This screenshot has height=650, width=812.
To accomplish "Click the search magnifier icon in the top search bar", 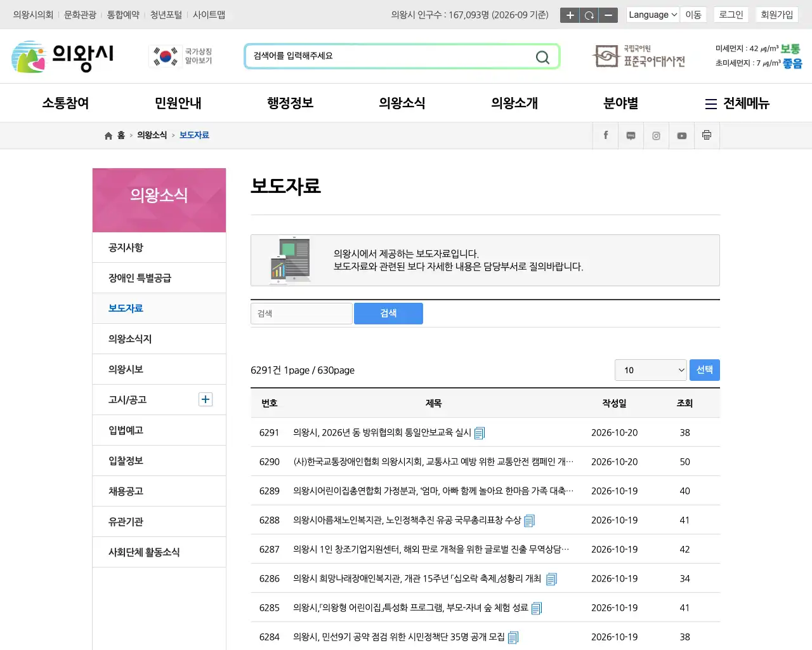I will tap(542, 57).
